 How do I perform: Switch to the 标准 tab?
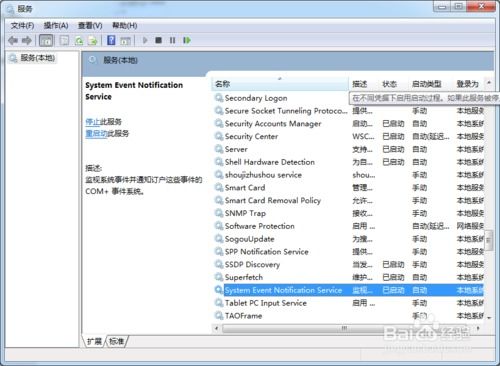pos(116,341)
